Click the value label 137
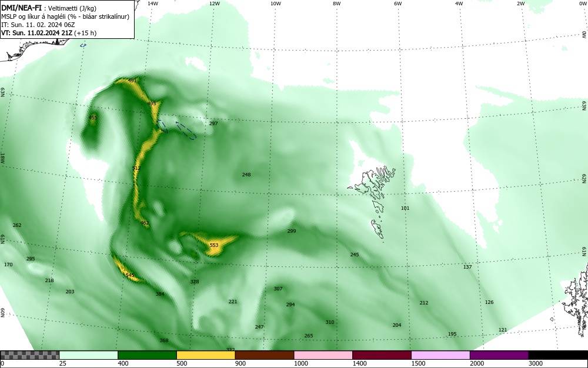This screenshot has height=368, width=588. 467,267
